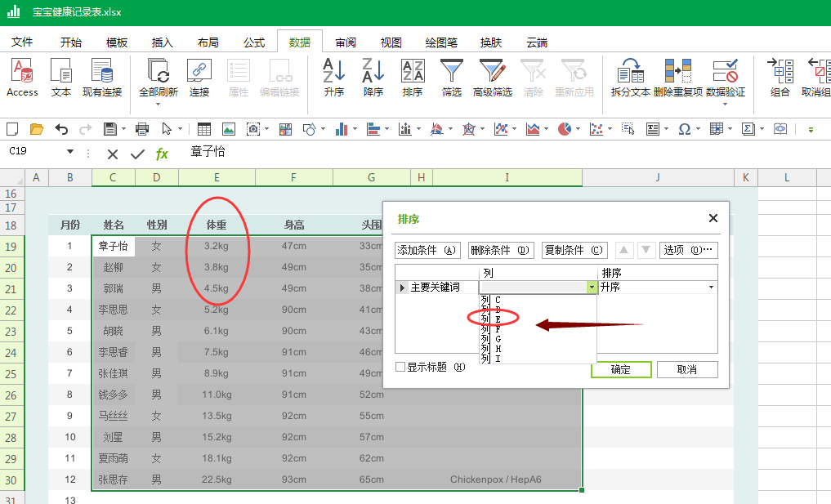Viewport: 831px width, 504px height.
Task: Confirm formula entry with check mark
Action: tap(137, 154)
